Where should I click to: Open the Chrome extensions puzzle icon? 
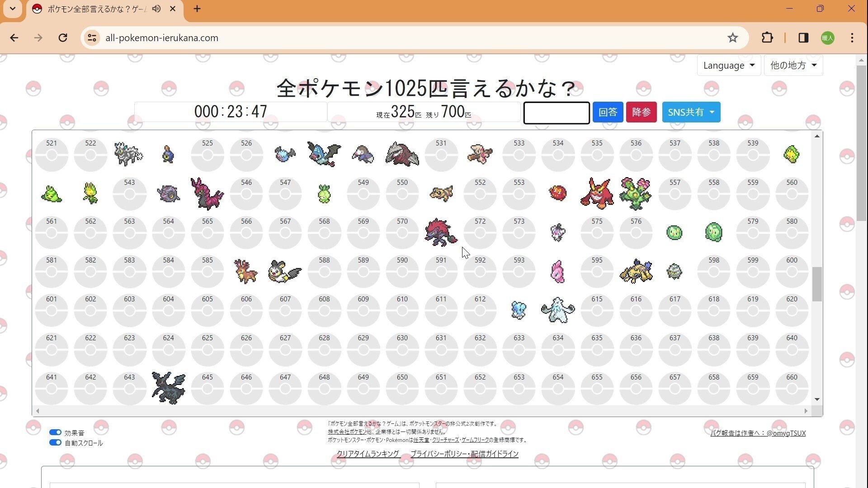pyautogui.click(x=767, y=38)
